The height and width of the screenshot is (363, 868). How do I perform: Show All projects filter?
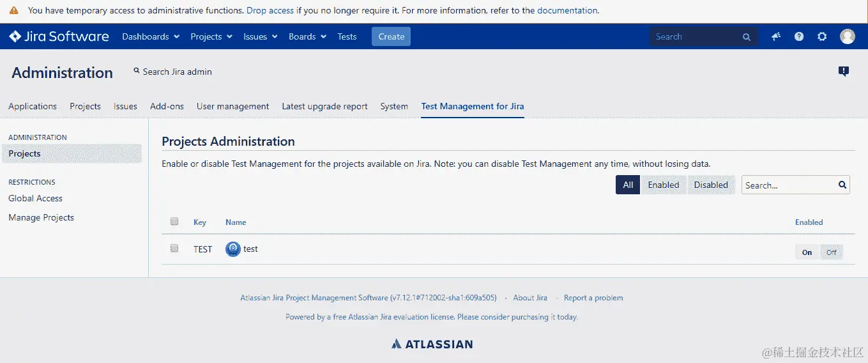(628, 185)
